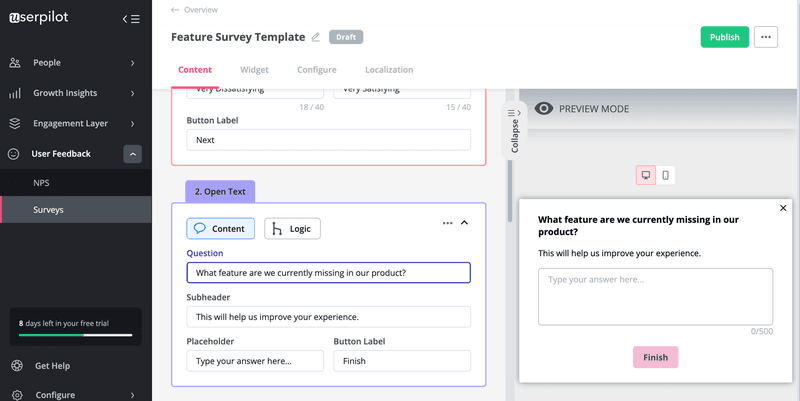Open Get Help in sidebar
Image resolution: width=800 pixels, height=401 pixels.
[x=52, y=366]
